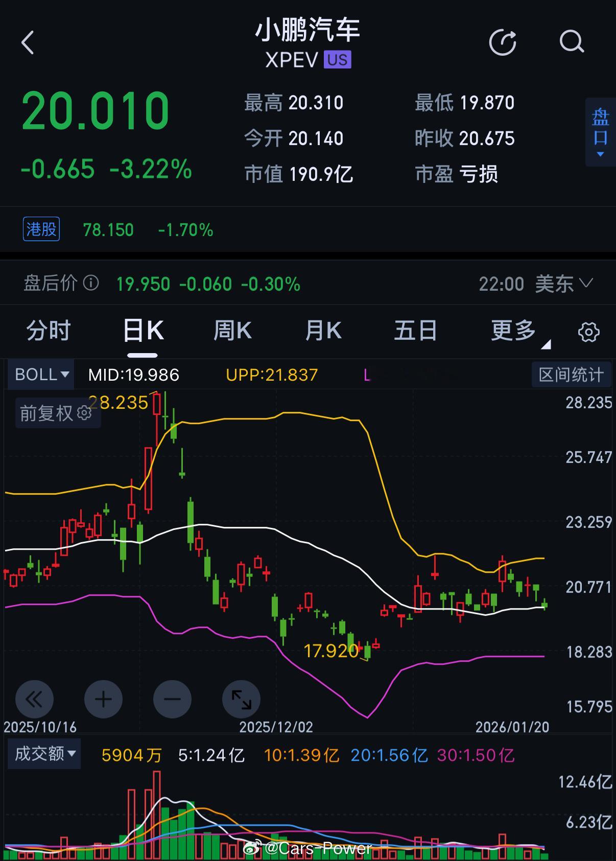Tap the change percentage -3.22%
The width and height of the screenshot is (616, 861).
tap(151, 169)
